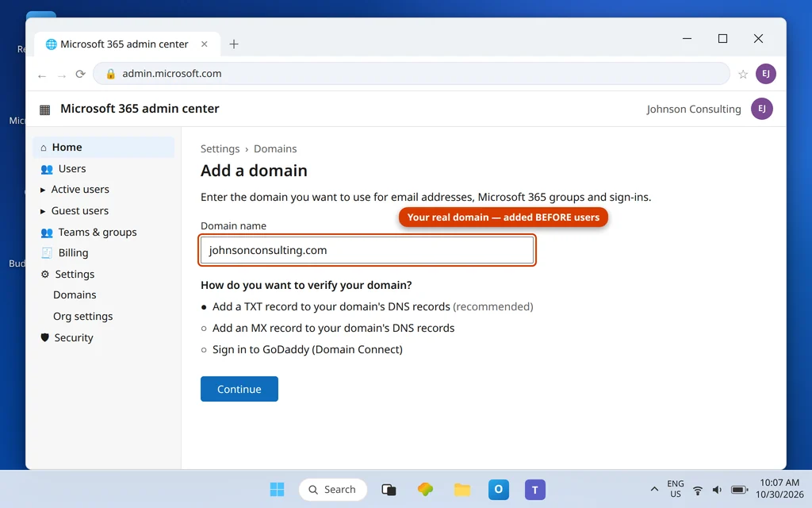Click the Johnson Consulting organization name

(693, 109)
